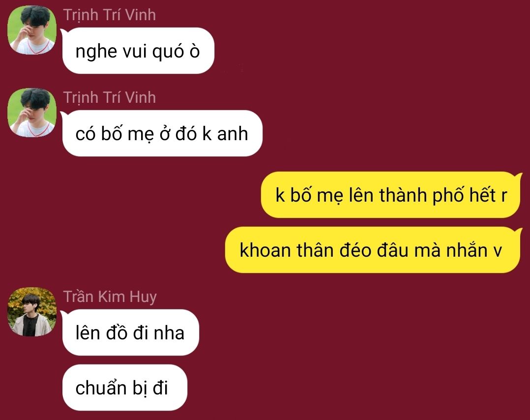Click the word "nghe" in the first message

(96, 52)
